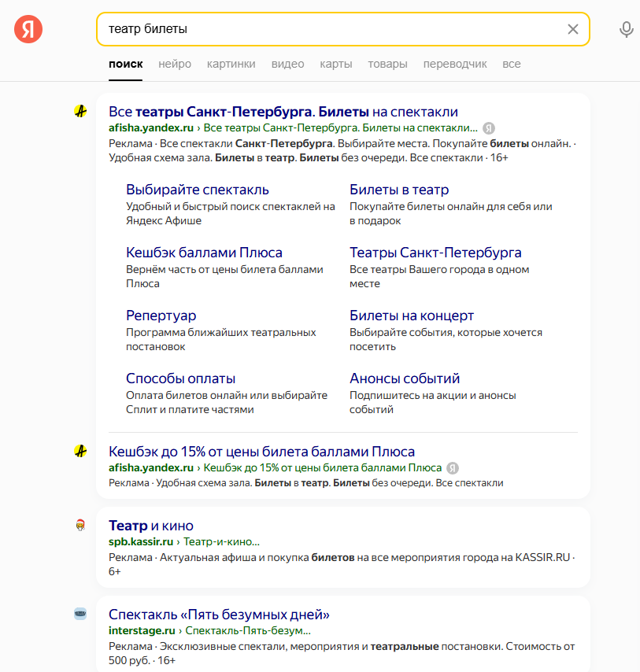Open Театр и кино result title
Screen dimensions: 640x672
pyautogui.click(x=151, y=526)
